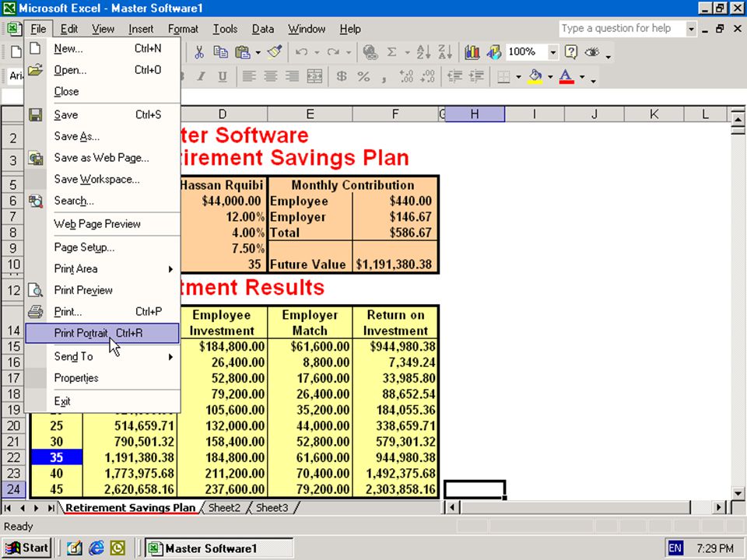Toggle Italic formatting
Viewport: 747px width, 560px height.
201,76
